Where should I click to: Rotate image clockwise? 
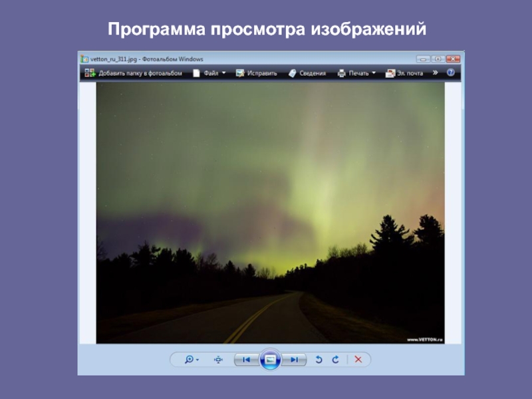pyautogui.click(x=336, y=359)
